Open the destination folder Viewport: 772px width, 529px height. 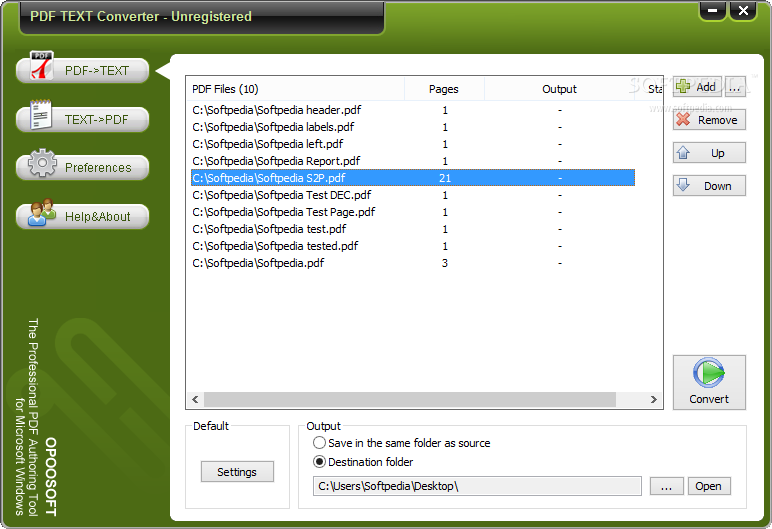tap(708, 486)
